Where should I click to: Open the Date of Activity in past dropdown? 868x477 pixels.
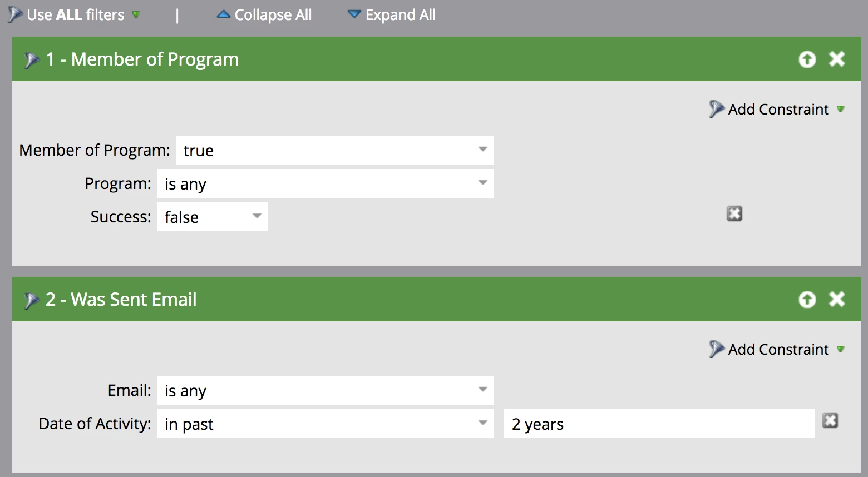[x=325, y=424]
